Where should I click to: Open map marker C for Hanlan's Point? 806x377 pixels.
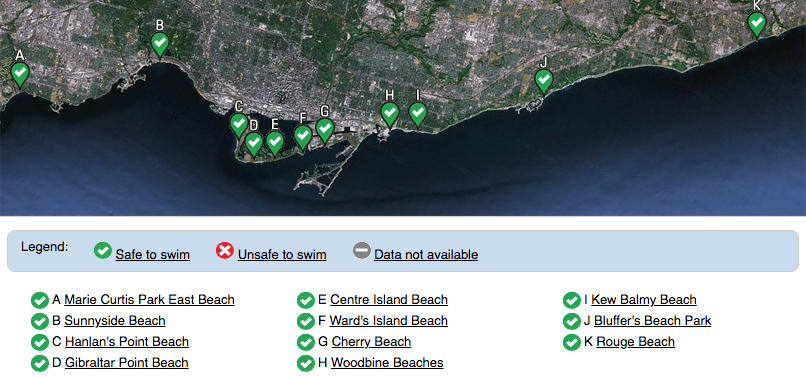point(239,125)
